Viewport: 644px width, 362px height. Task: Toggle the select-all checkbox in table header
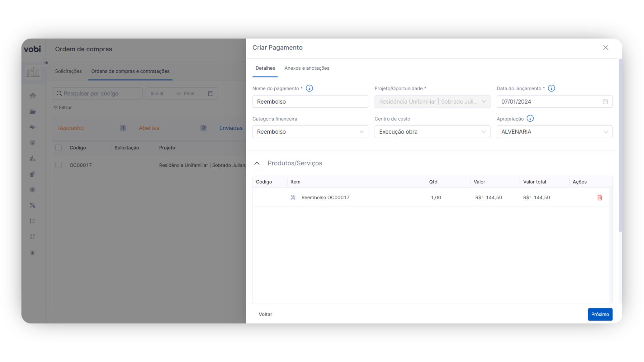pos(59,148)
